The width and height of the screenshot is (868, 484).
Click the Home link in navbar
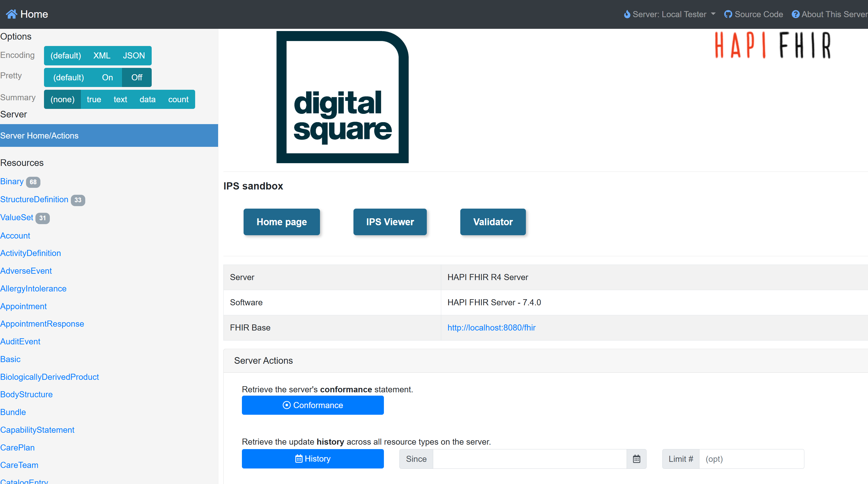[27, 14]
